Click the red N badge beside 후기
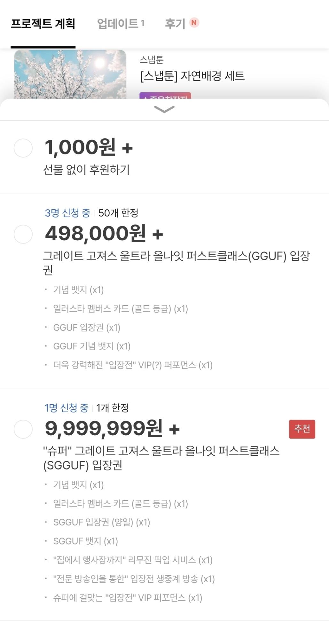Image resolution: width=329 pixels, height=644 pixels. tap(194, 23)
